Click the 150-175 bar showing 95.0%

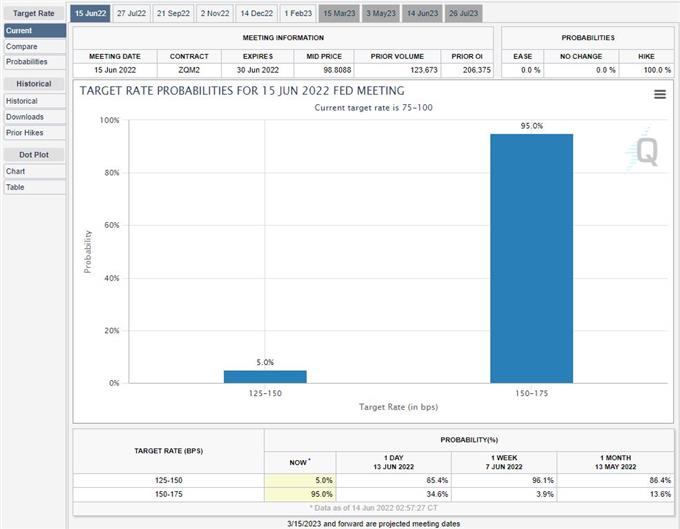coord(531,258)
